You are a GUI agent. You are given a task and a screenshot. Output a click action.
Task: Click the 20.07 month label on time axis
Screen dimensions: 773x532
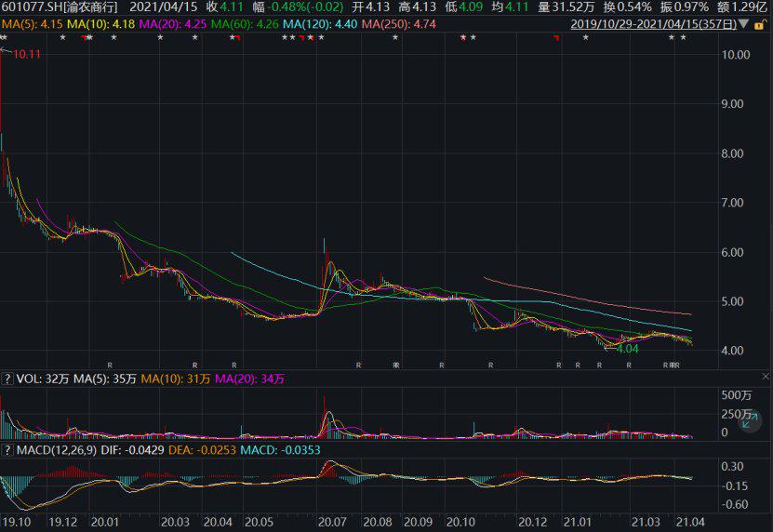329,523
